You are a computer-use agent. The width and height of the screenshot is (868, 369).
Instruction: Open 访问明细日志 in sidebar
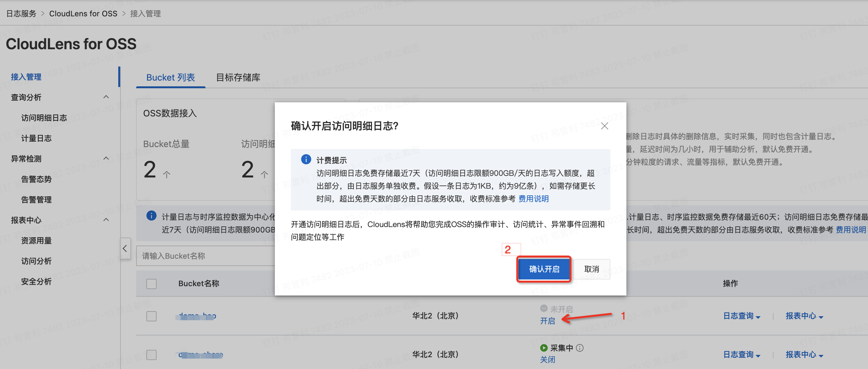click(x=44, y=118)
